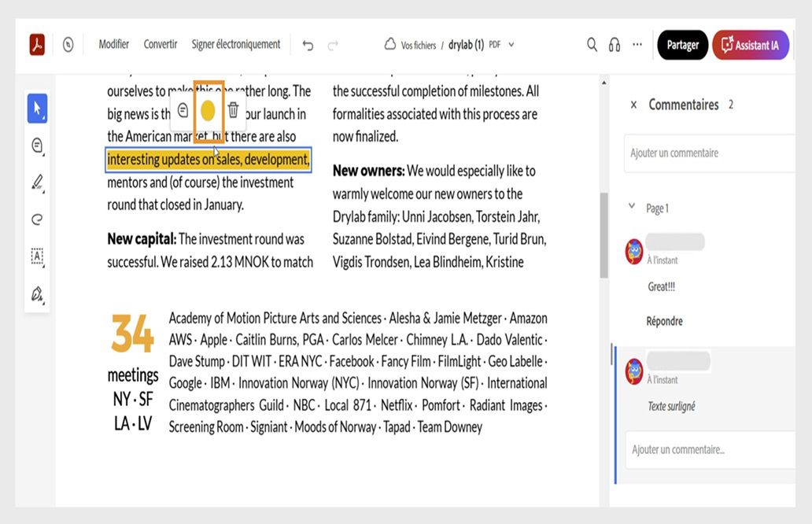Select the Highlighter tool
Screen dimensions: 812x524
36,182
